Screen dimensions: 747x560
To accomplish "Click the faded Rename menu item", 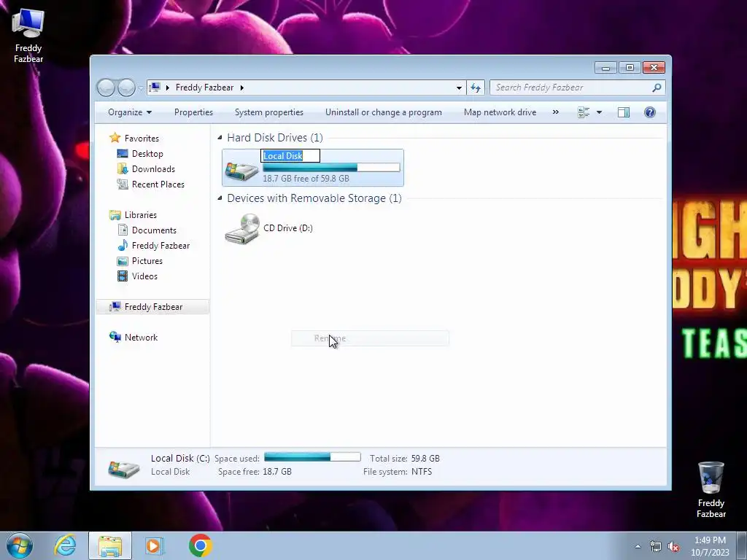I will click(x=370, y=338).
